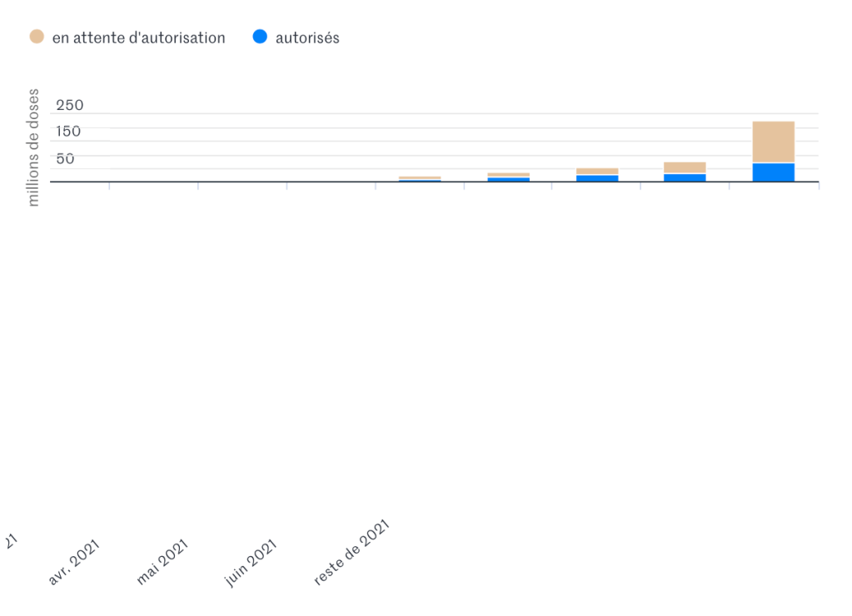Select the blue segment of the second-tallest bar
This screenshot has width=852, height=616.
coord(685,177)
